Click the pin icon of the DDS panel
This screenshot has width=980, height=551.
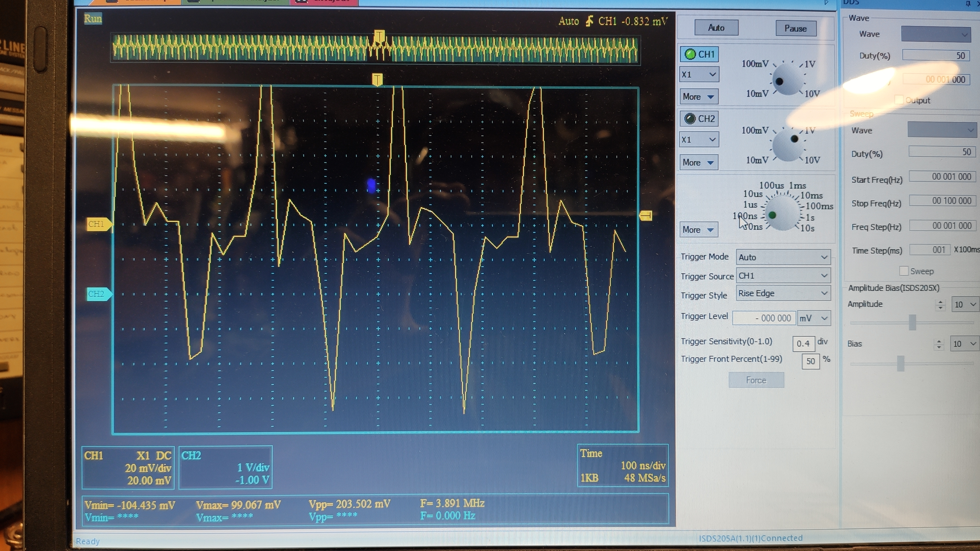click(x=968, y=4)
